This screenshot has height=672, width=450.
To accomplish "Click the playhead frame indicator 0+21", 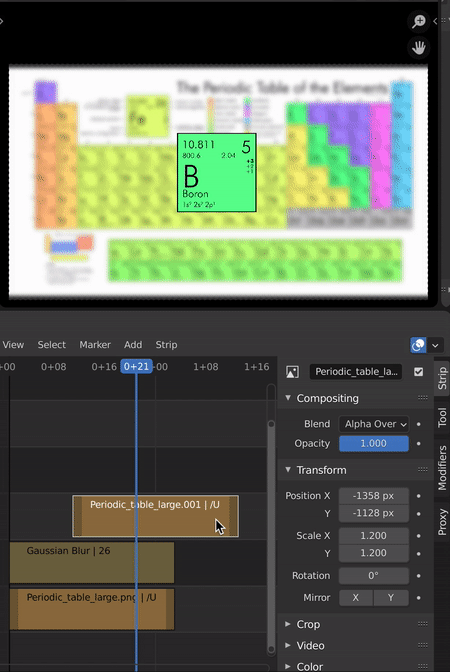I will tap(136, 366).
